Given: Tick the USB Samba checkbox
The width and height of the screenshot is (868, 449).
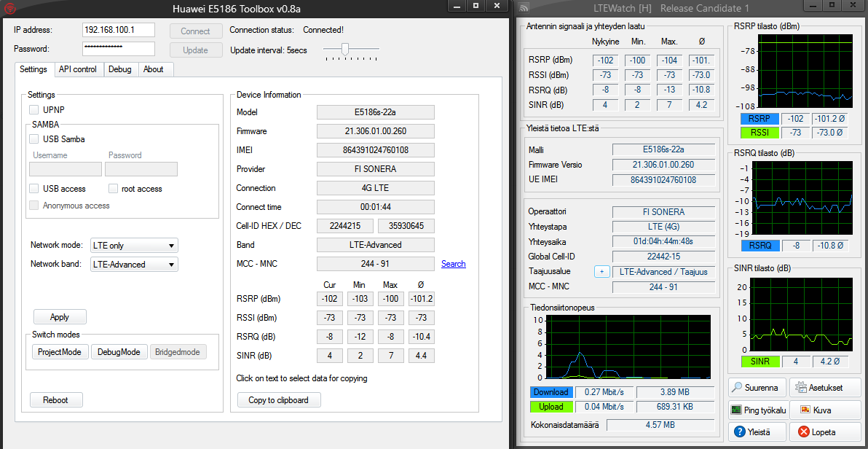Looking at the screenshot, I should [34, 139].
